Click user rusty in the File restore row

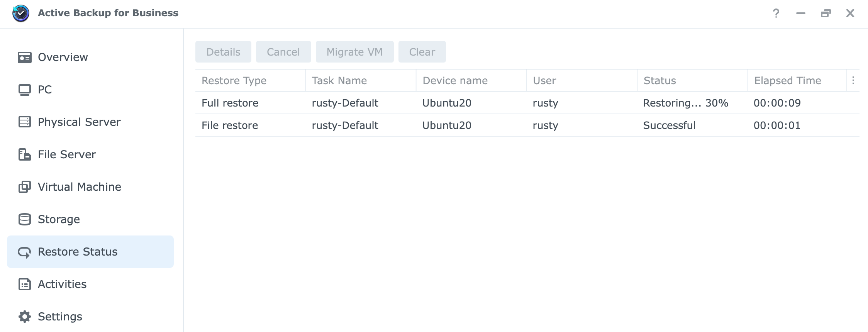pos(545,125)
